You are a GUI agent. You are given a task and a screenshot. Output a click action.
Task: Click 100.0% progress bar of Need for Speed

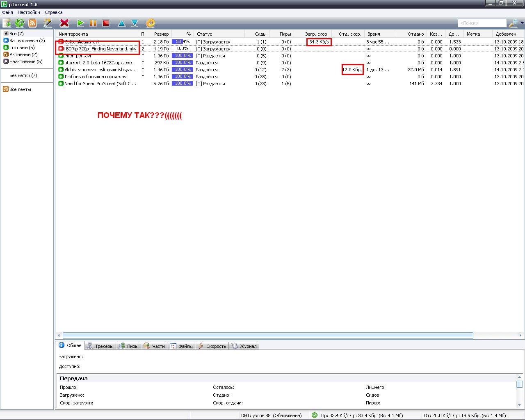(182, 84)
